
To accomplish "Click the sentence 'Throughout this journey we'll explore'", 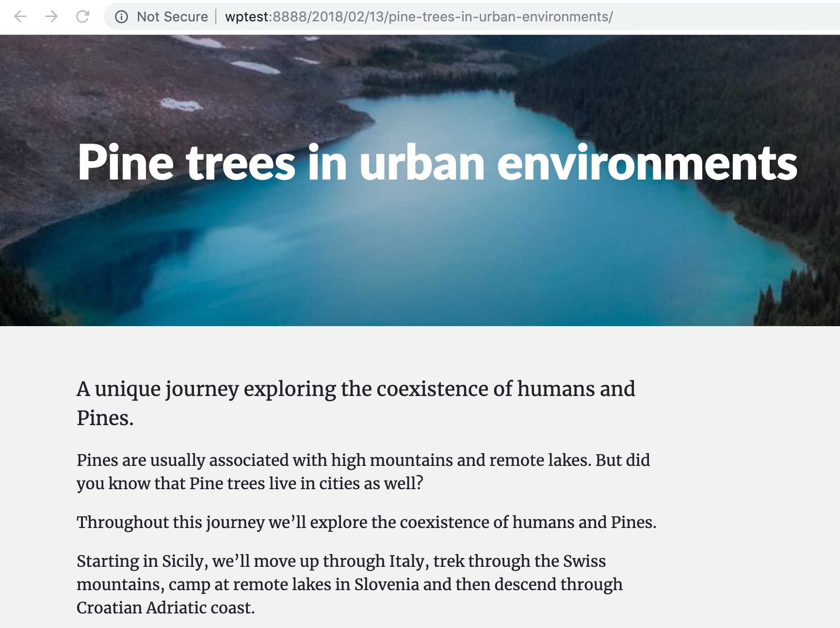I will pos(366,522).
